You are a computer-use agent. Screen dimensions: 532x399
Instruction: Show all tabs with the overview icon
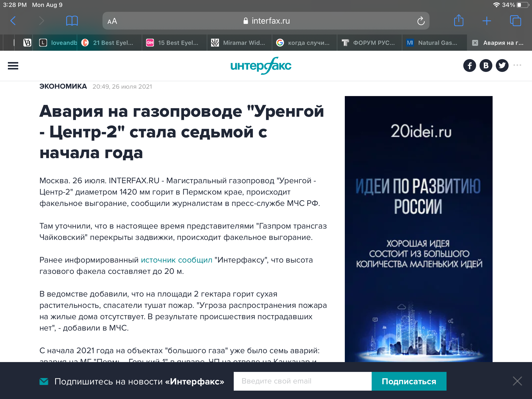point(515,21)
